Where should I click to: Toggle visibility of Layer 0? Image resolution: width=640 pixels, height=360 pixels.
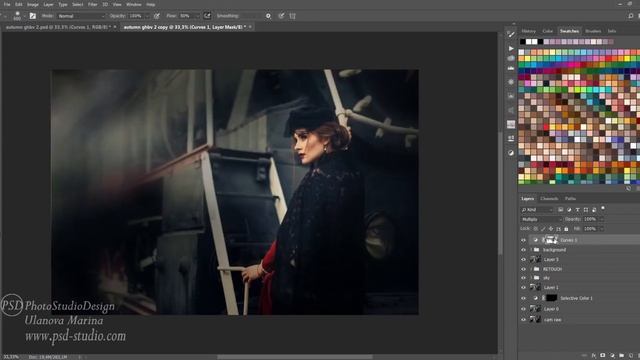tap(523, 309)
